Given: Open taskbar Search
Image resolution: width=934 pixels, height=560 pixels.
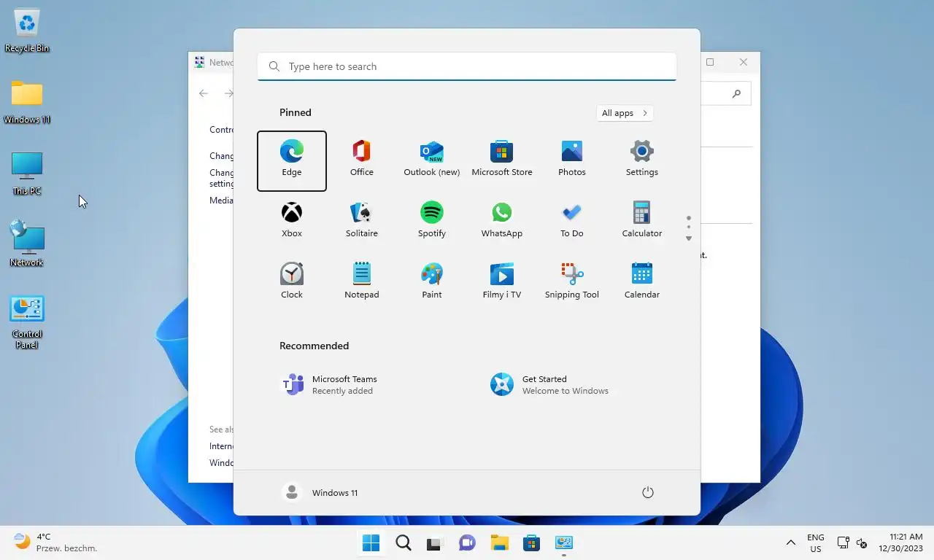Looking at the screenshot, I should [404, 543].
